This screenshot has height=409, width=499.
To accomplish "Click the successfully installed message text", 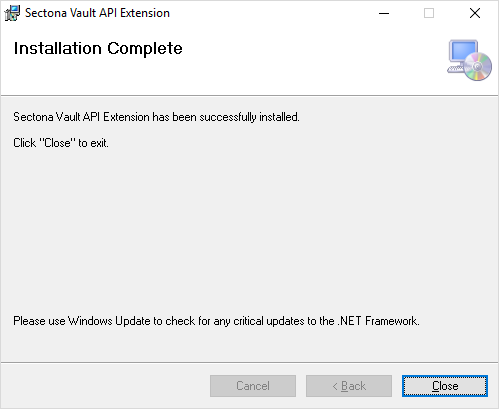I will [x=156, y=117].
